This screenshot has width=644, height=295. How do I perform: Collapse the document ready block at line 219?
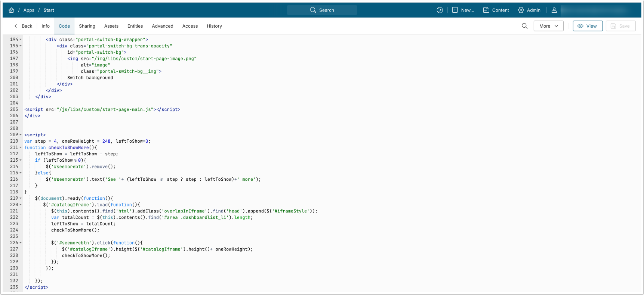click(x=21, y=198)
